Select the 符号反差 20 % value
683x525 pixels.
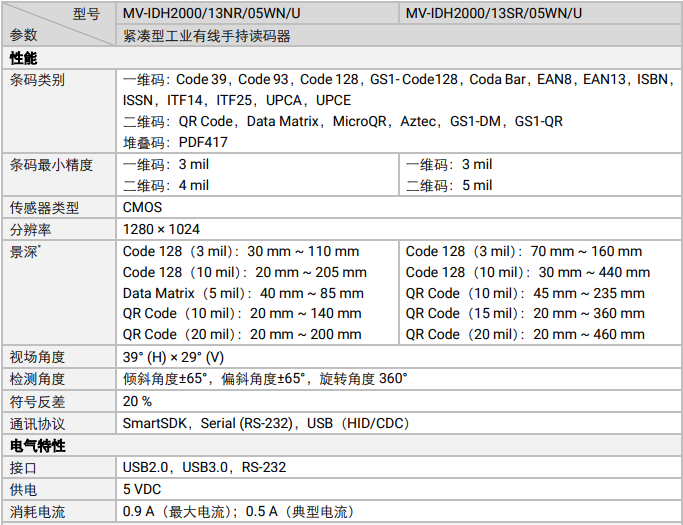pos(138,401)
